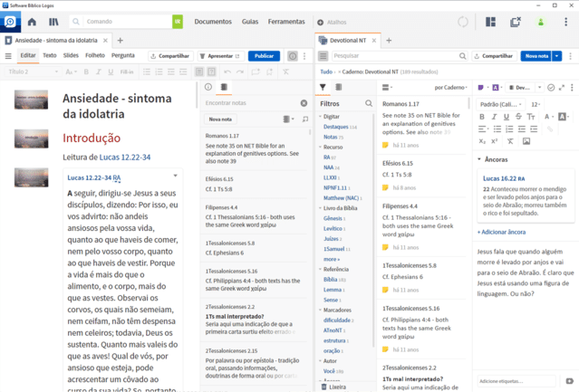Open the Logos home page icon
579x392 pixels.
tap(32, 22)
